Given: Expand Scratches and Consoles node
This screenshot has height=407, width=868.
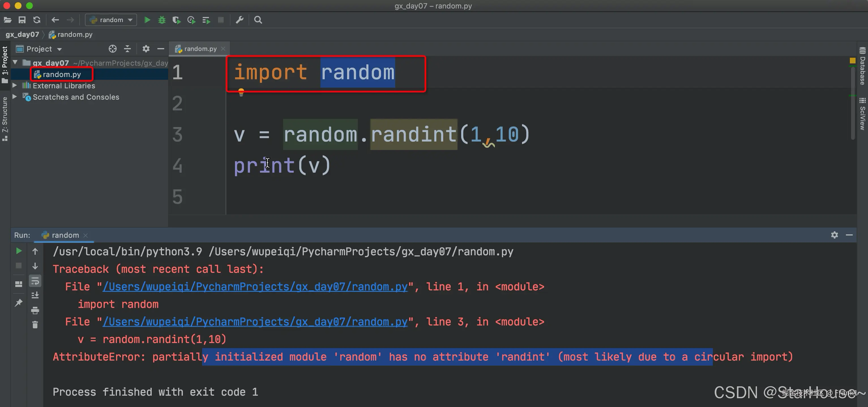Looking at the screenshot, I should 15,97.
